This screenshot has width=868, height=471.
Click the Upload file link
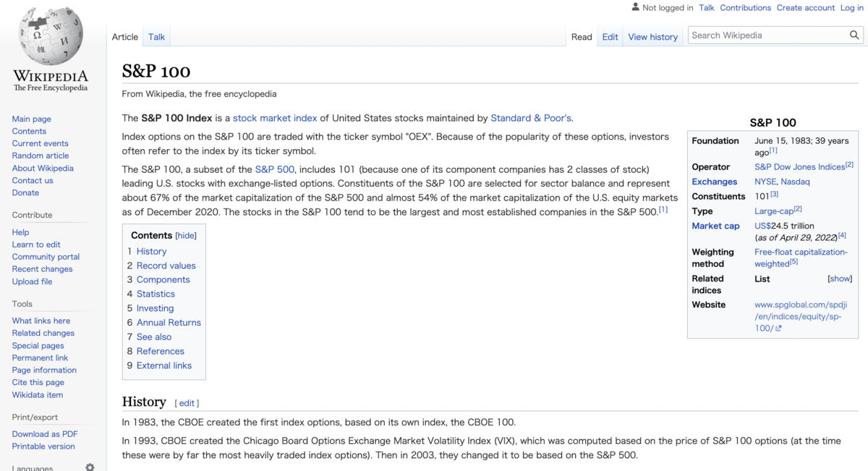32,281
